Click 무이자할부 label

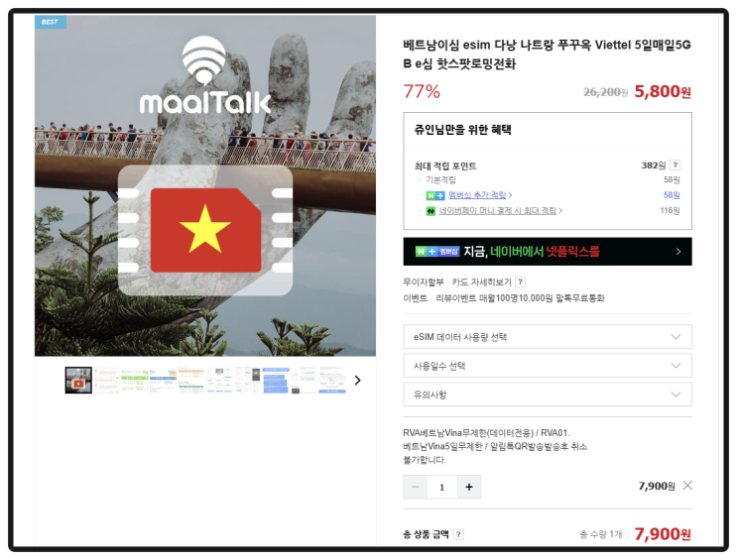coord(423,281)
